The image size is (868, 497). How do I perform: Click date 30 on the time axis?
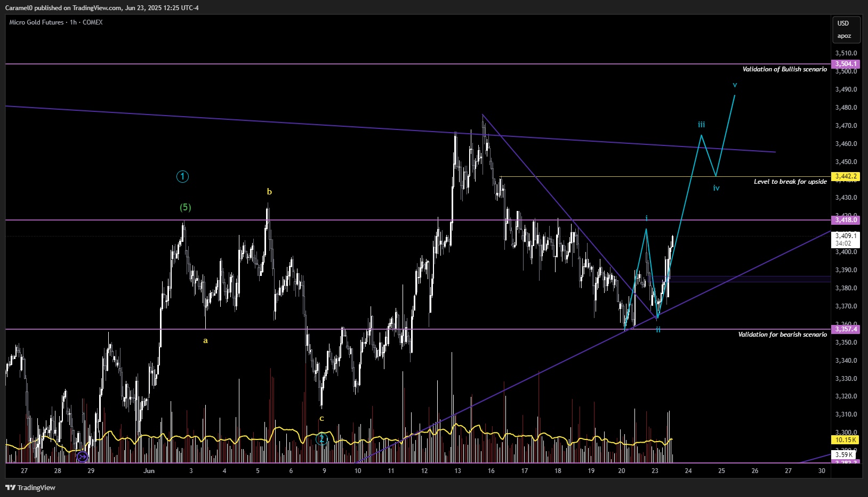822,471
